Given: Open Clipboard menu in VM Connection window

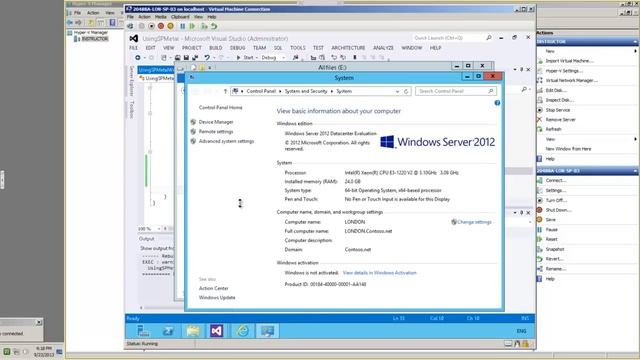Looking at the screenshot, I should [180, 17].
